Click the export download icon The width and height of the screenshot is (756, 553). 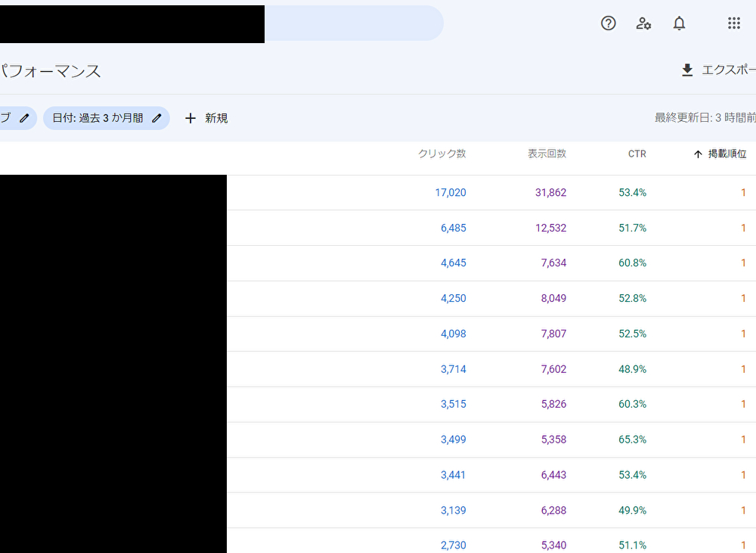click(687, 70)
